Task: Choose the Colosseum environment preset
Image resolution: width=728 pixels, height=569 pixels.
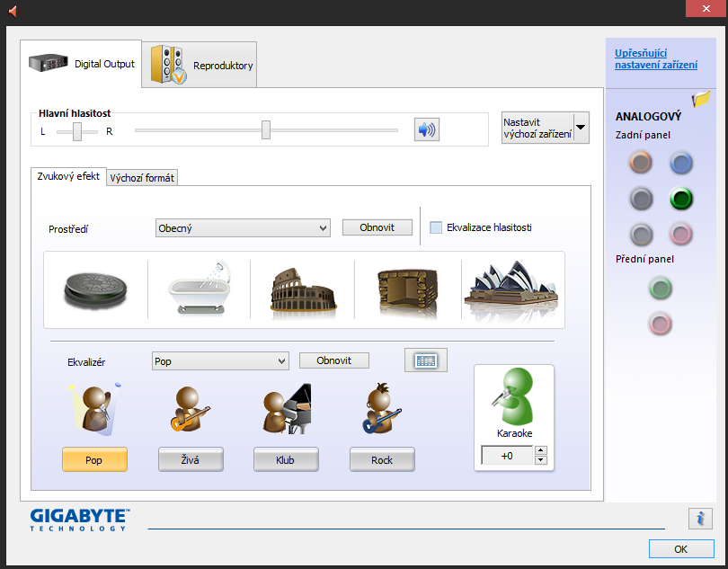Action: tap(302, 290)
